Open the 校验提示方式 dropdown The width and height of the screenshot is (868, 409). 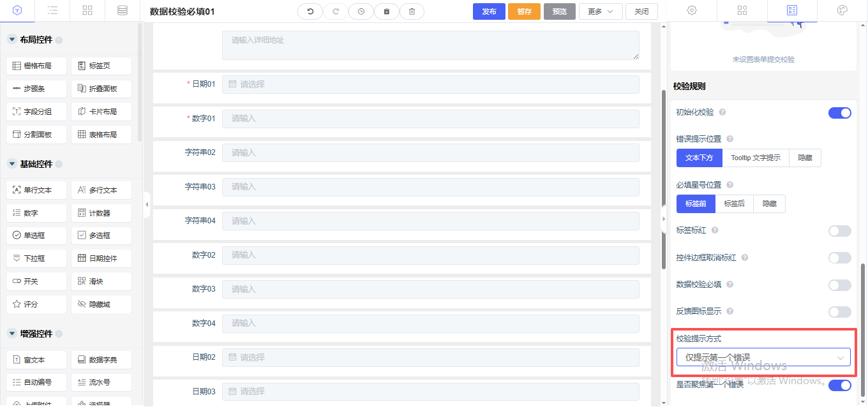[763, 357]
